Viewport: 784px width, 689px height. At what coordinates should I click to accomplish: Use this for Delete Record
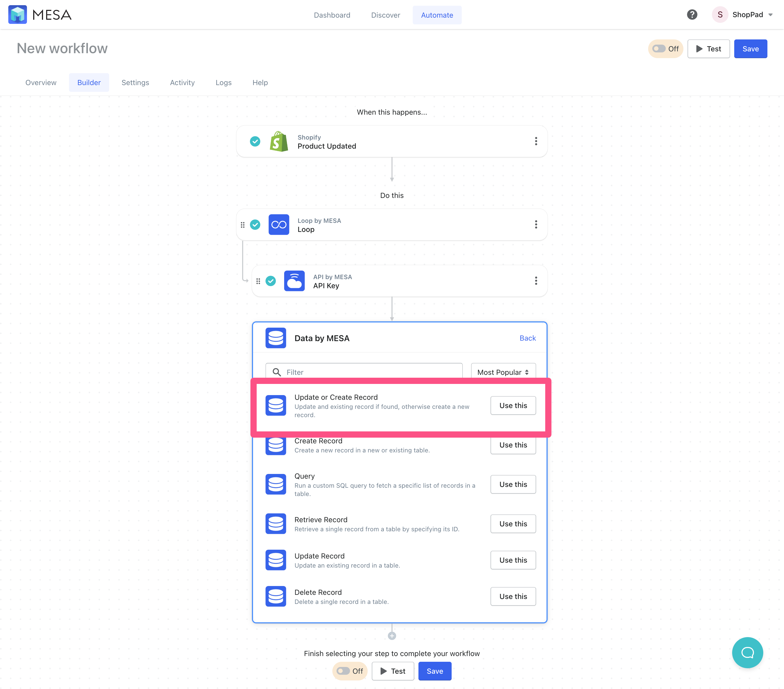point(513,596)
